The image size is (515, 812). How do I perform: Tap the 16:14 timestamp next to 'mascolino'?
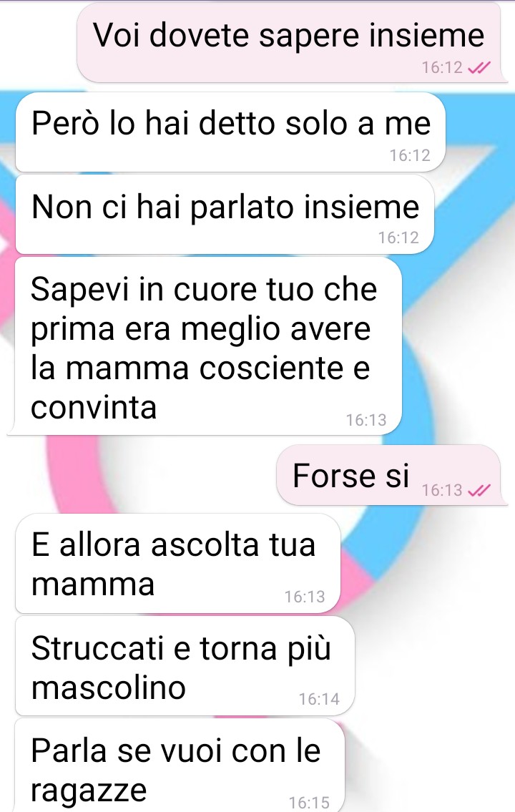coord(319,700)
